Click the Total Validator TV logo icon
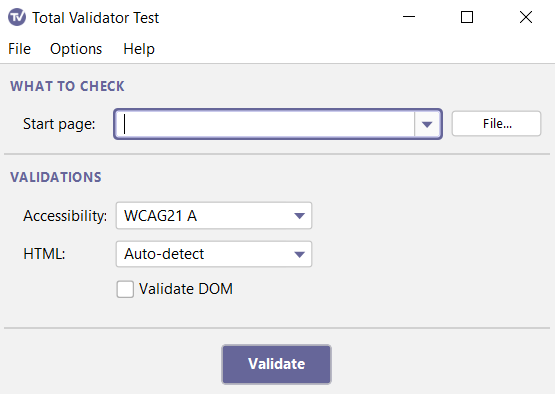This screenshot has width=555, height=394. (x=17, y=17)
